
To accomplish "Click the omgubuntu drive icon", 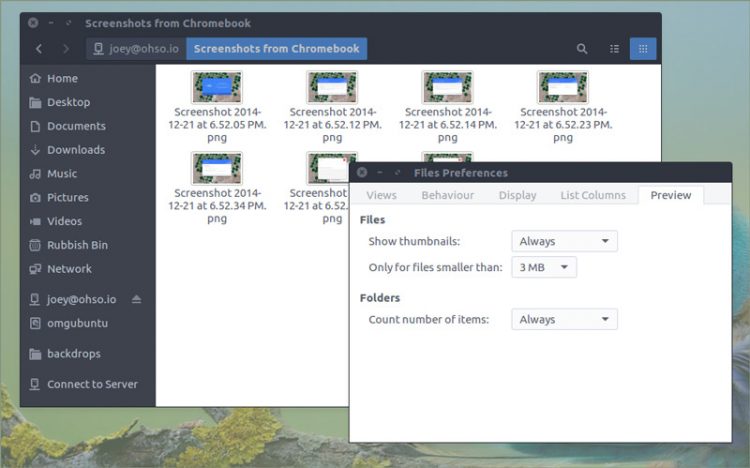I will pyautogui.click(x=35, y=323).
